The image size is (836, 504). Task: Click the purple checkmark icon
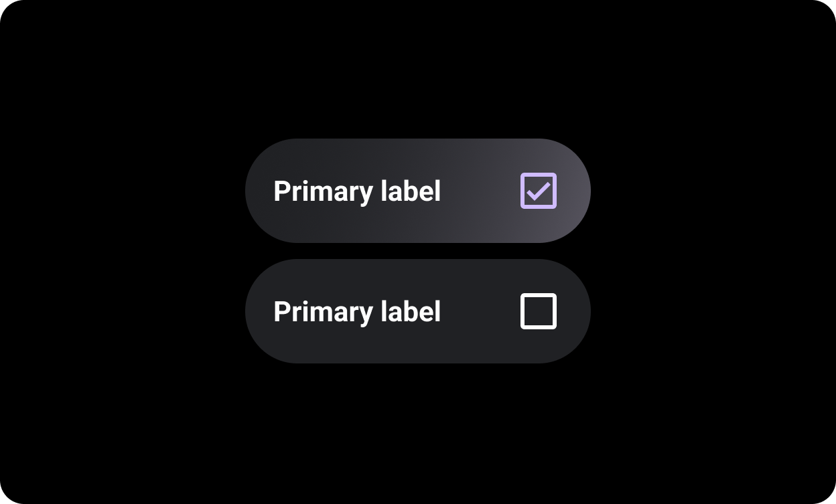[x=539, y=191]
